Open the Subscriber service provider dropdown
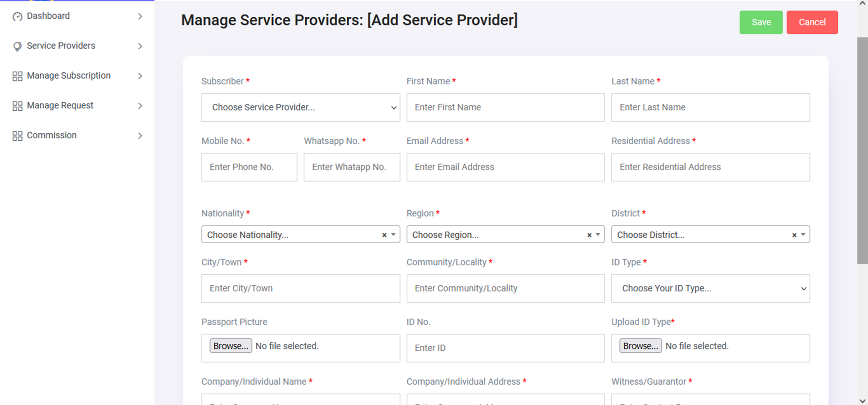The height and width of the screenshot is (405, 868). point(301,108)
